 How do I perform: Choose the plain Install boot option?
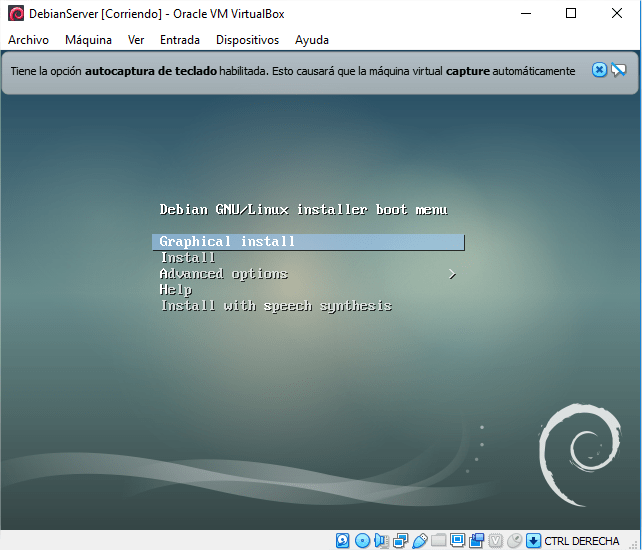(188, 258)
